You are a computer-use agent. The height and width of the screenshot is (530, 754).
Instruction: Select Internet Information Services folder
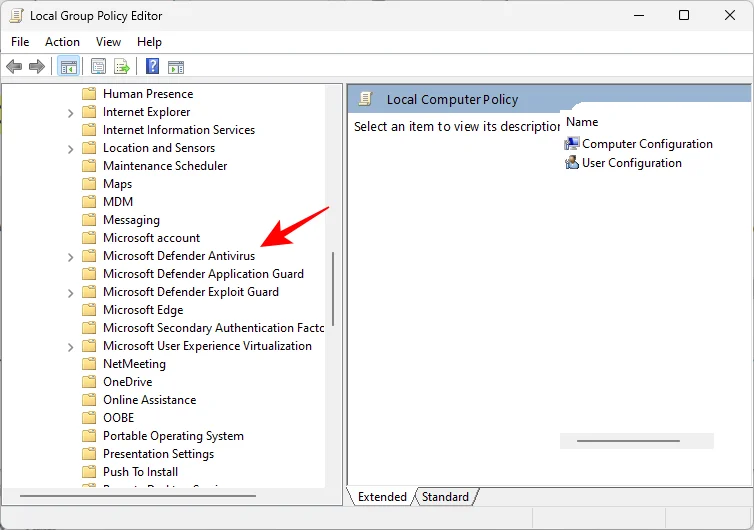178,130
